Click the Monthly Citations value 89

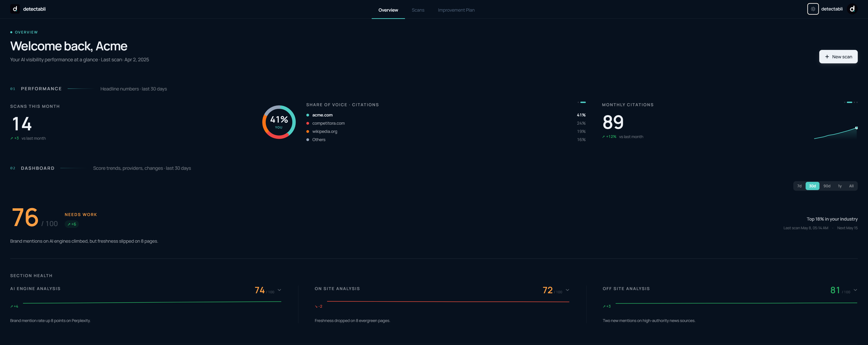click(613, 122)
